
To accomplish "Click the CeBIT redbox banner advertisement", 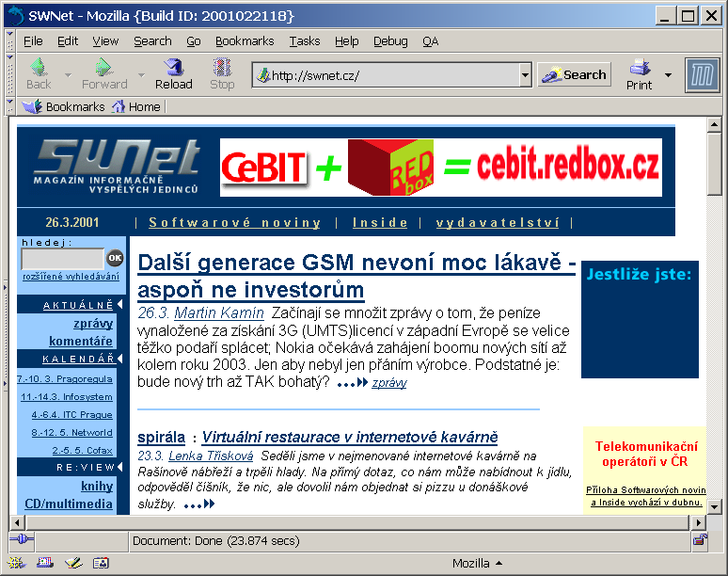I will tap(440, 168).
